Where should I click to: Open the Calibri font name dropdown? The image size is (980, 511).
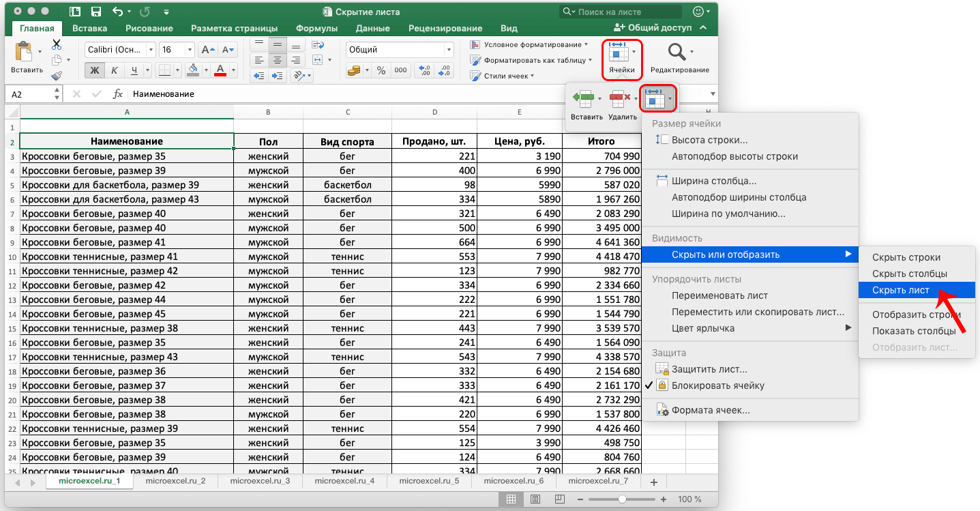pyautogui.click(x=151, y=50)
